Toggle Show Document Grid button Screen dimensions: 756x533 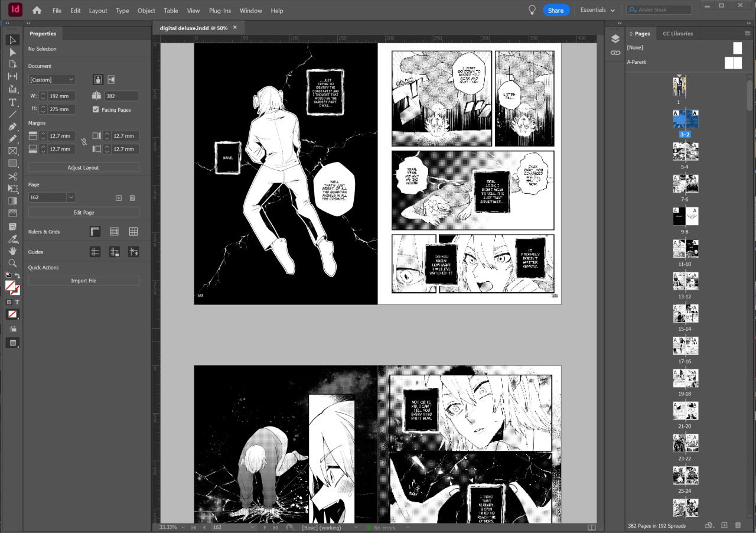(x=133, y=232)
